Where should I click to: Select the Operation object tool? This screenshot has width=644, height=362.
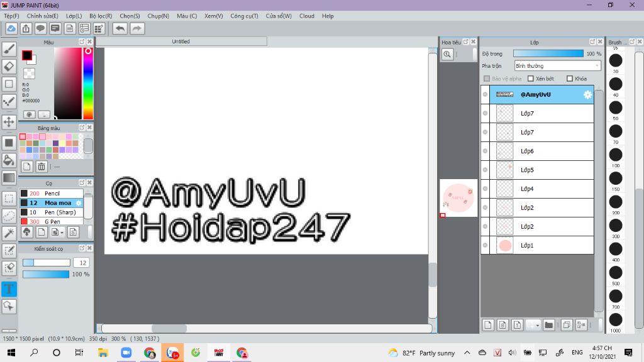9,306
